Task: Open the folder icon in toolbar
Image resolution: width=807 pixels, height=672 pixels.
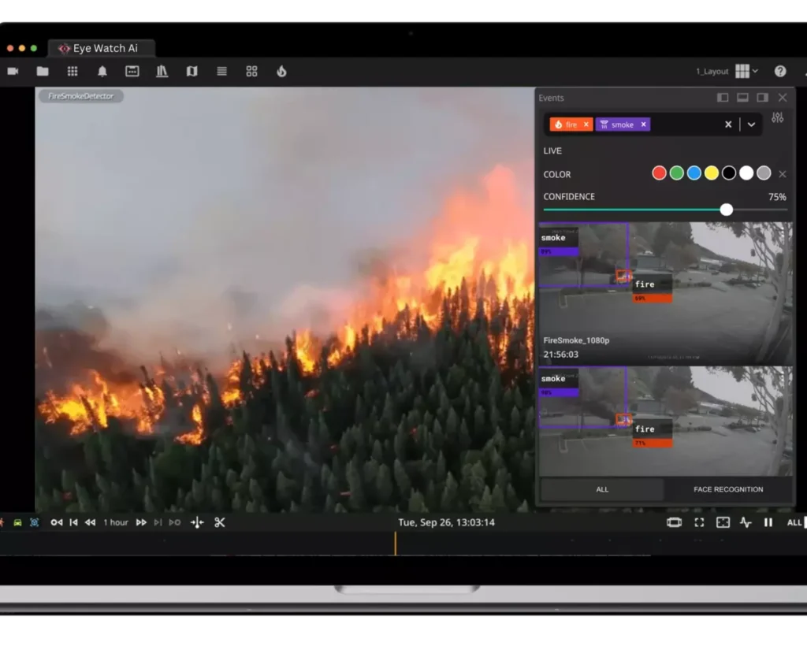Action: [x=43, y=71]
